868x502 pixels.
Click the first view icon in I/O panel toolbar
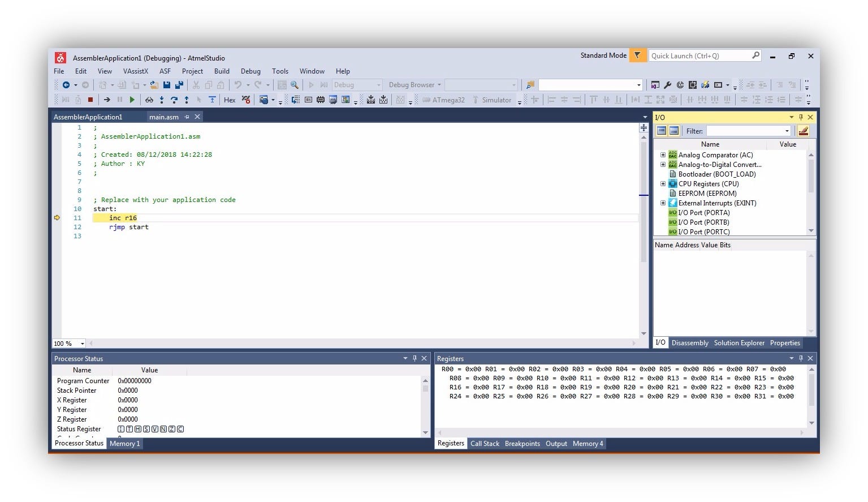pyautogui.click(x=662, y=131)
